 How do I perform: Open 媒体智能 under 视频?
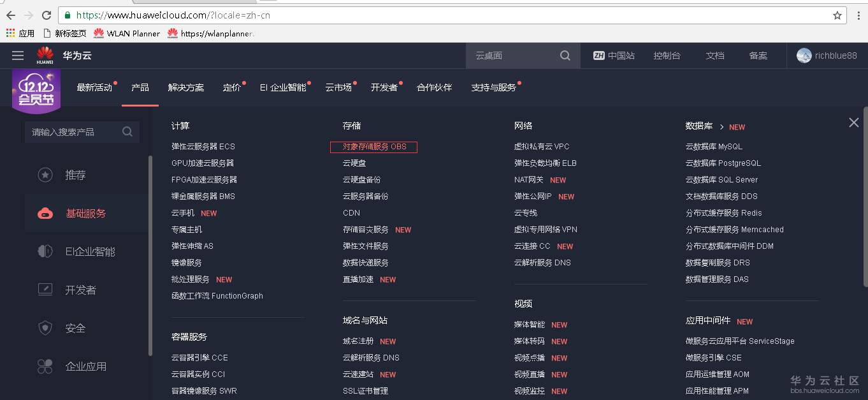(x=530, y=324)
